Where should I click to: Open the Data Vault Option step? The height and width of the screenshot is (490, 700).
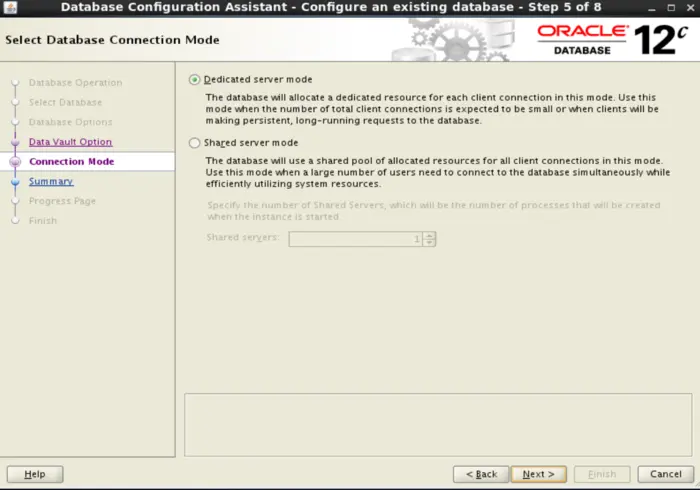(71, 142)
